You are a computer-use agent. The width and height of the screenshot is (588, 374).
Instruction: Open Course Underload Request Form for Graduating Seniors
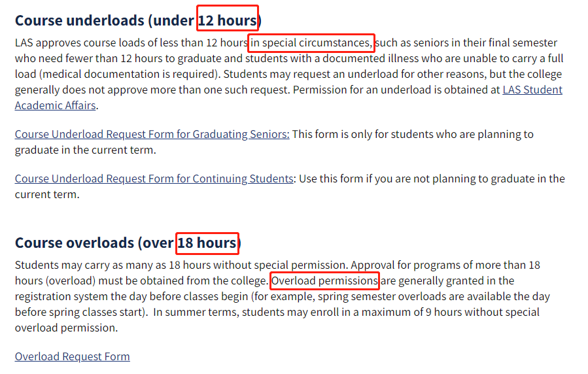tap(152, 135)
